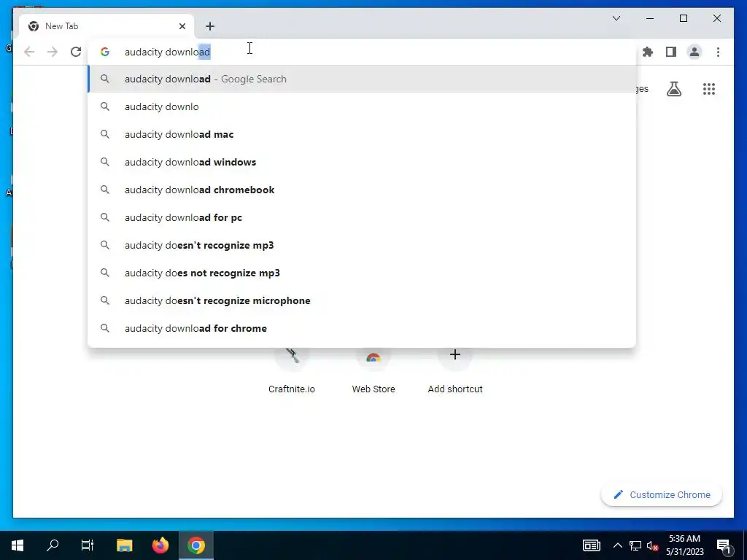Select the New Tab tab
Viewport: 747px width, 560px height.
coord(107,26)
